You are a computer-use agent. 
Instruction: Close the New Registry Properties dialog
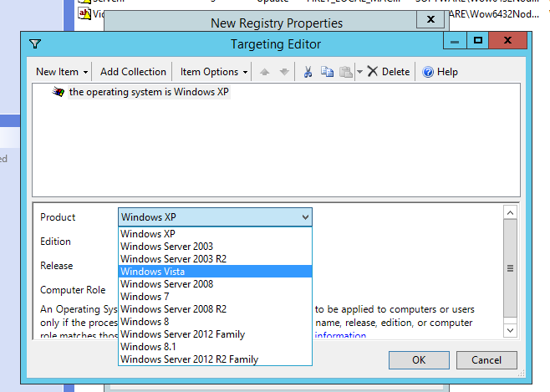tap(430, 19)
